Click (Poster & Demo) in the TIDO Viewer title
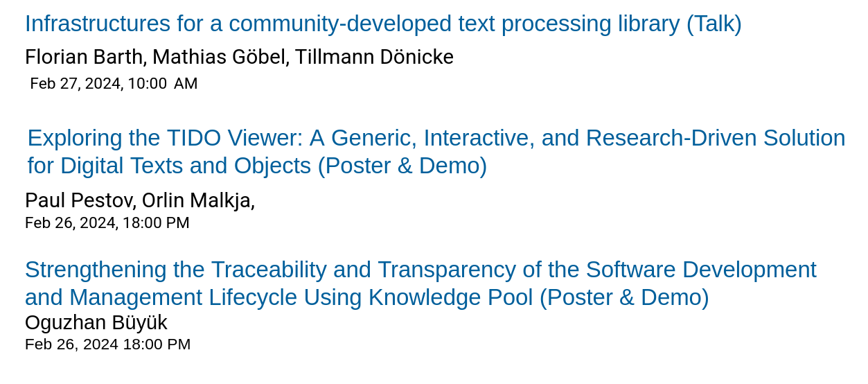This screenshot has width=868, height=384. coord(402,166)
